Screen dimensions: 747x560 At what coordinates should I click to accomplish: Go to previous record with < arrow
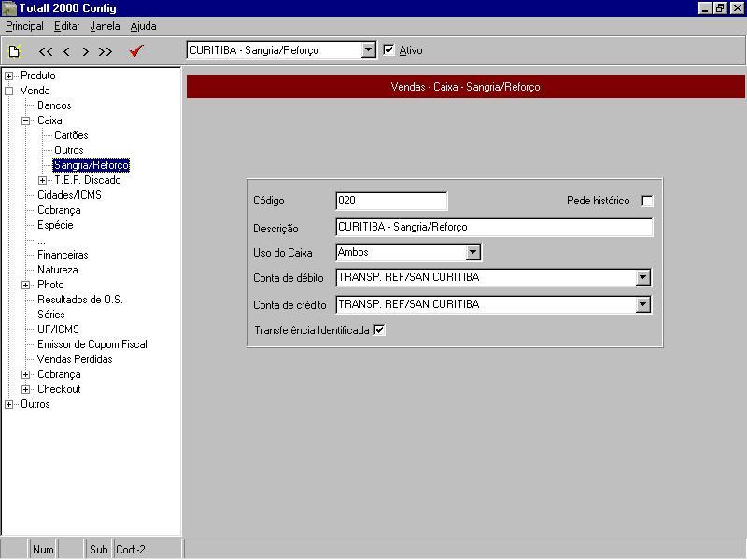point(66,51)
